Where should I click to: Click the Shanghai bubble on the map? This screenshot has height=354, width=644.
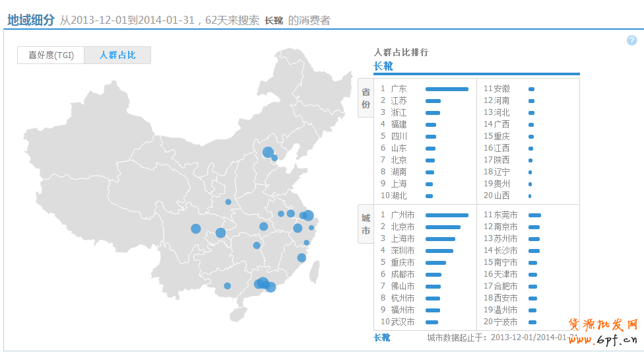[308, 215]
